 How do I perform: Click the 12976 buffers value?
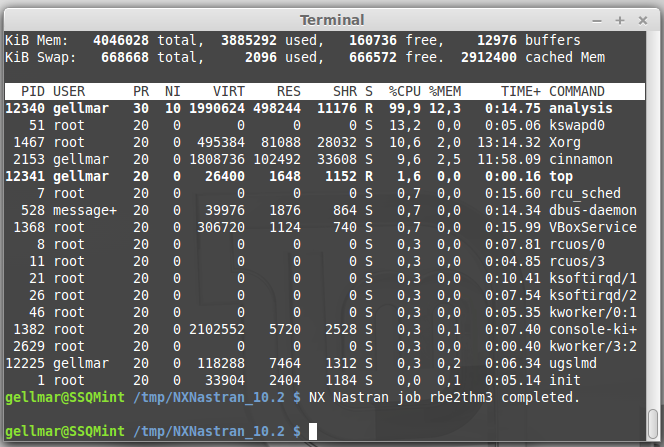pos(497,41)
